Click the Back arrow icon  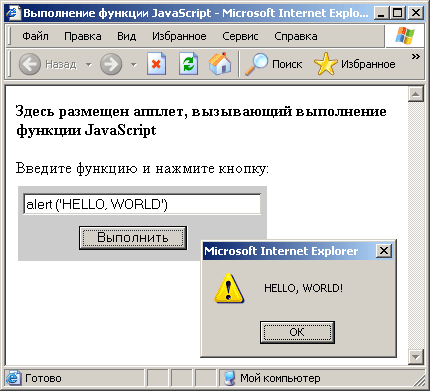point(30,64)
